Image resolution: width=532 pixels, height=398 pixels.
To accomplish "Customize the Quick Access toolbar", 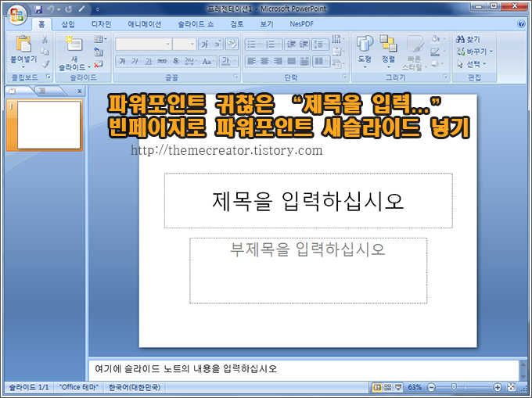I will click(x=98, y=9).
